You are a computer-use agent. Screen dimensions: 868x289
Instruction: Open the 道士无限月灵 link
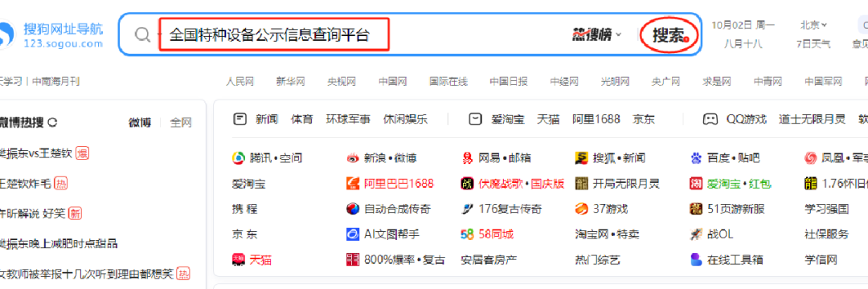812,119
